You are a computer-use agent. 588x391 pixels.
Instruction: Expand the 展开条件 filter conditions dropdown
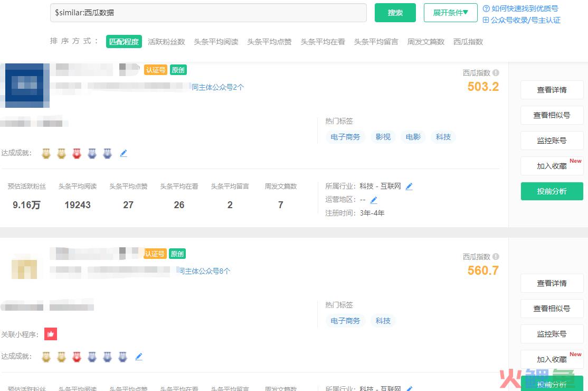coord(450,13)
